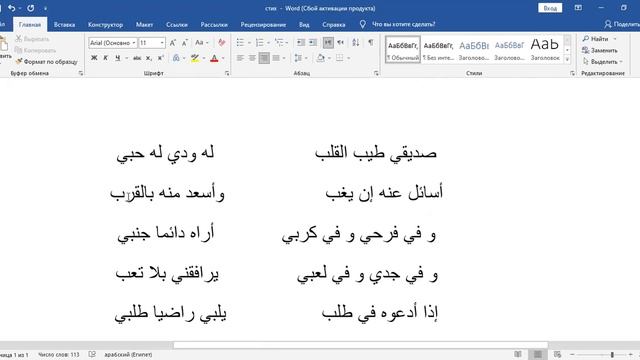Screen dimensions: 640x360
Task: Center the paragraph text
Action: click(x=252, y=58)
